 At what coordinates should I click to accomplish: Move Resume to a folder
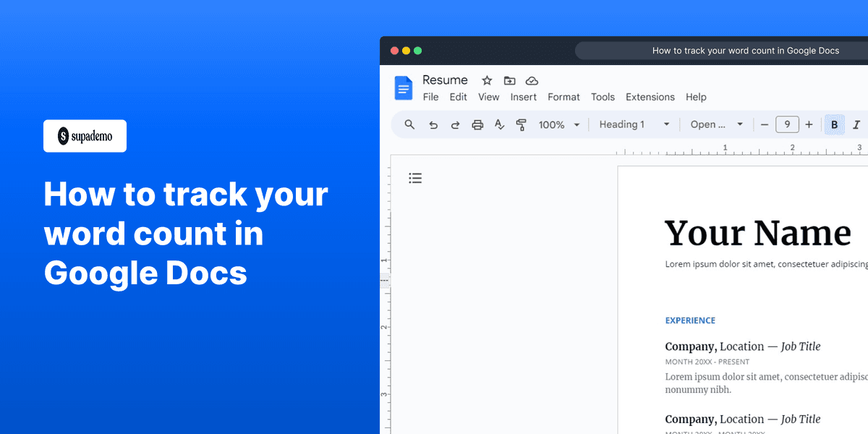[509, 80]
